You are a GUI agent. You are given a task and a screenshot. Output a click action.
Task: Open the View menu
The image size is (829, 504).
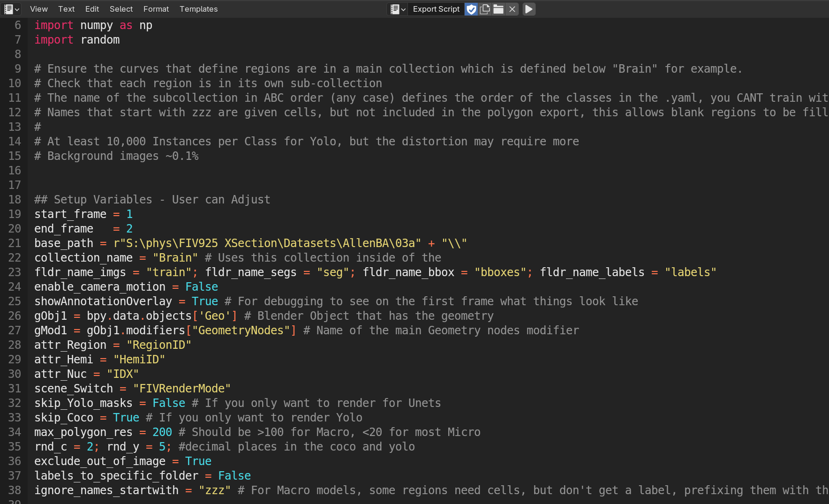click(38, 9)
